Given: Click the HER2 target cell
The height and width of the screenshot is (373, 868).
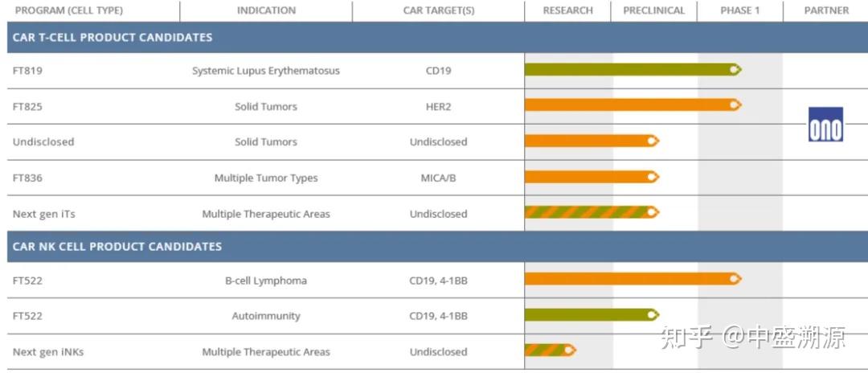Looking at the screenshot, I should (x=438, y=106).
